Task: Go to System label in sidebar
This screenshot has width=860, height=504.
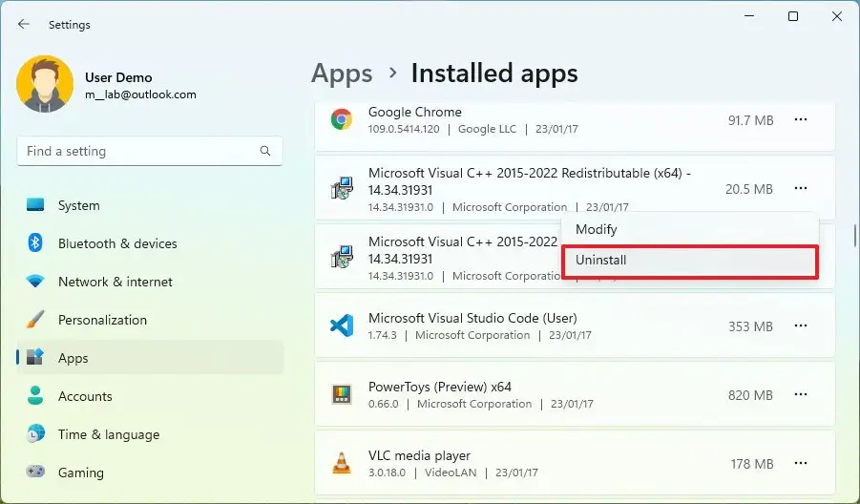Action: pos(79,205)
